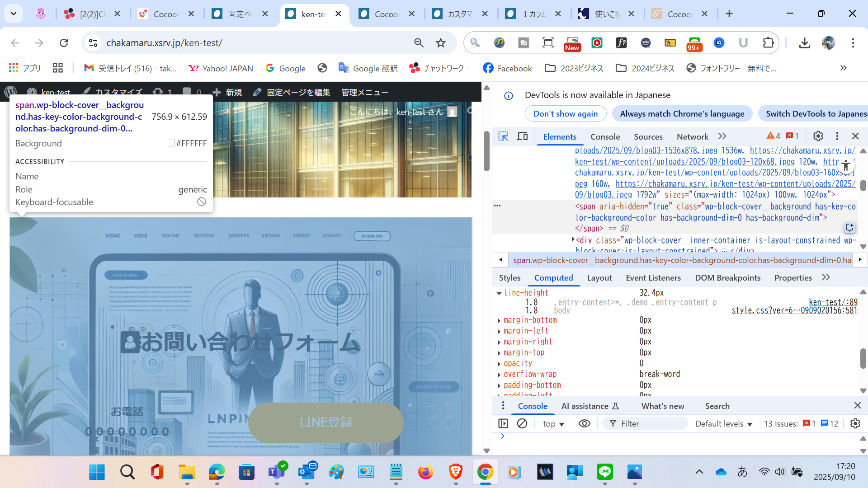Open console settings gear icon
The image size is (868, 488).
click(855, 423)
